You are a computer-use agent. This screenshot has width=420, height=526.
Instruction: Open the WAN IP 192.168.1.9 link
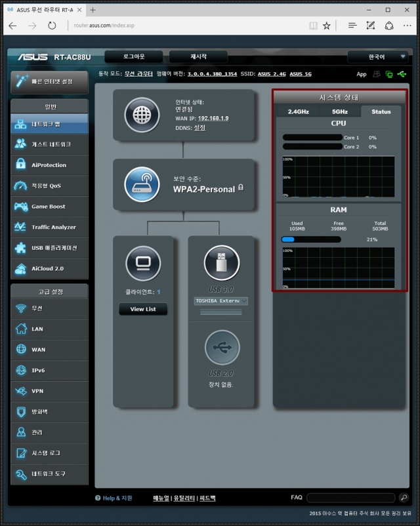[213, 118]
